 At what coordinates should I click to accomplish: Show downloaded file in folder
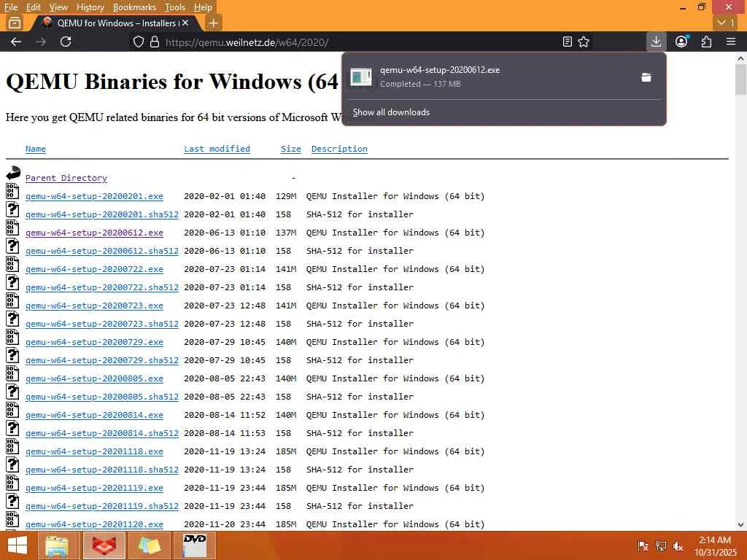(x=646, y=77)
